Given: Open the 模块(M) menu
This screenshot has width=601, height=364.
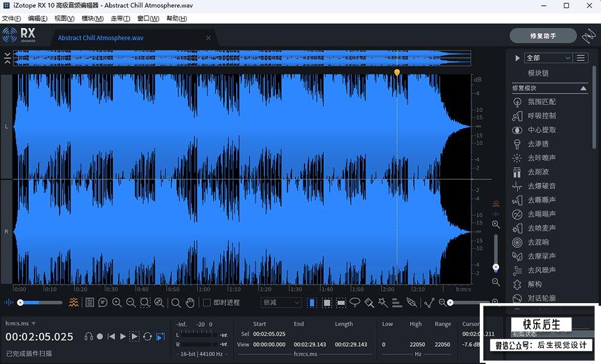Looking at the screenshot, I should tap(92, 19).
